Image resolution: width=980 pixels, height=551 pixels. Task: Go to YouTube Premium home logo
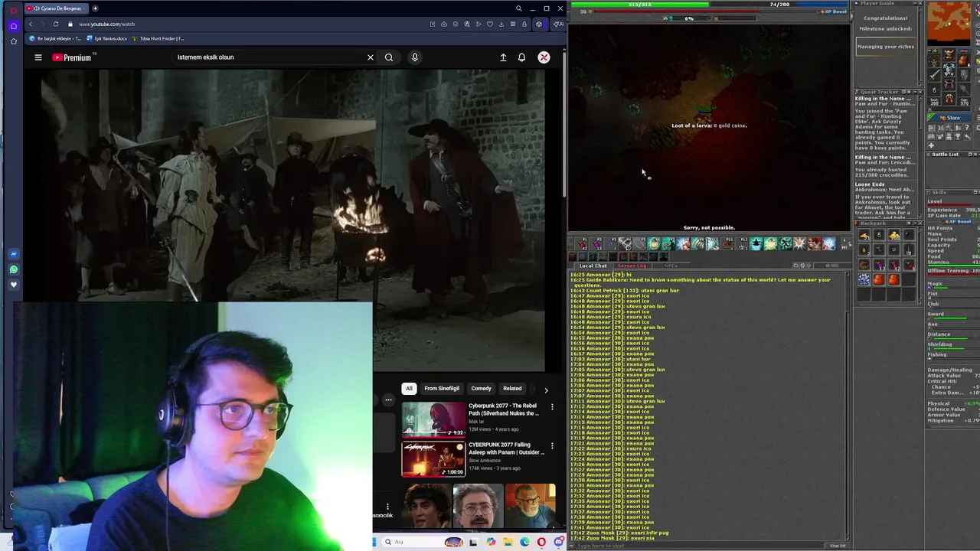(73, 57)
